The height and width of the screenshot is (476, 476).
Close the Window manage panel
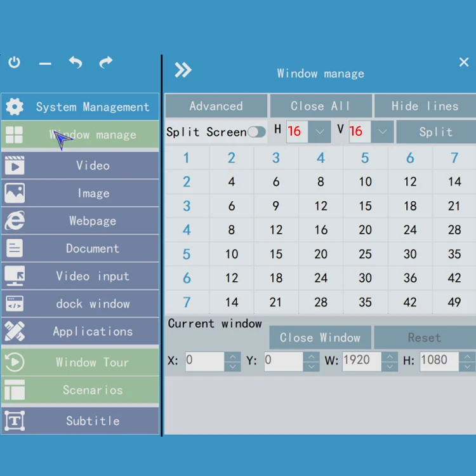(464, 62)
